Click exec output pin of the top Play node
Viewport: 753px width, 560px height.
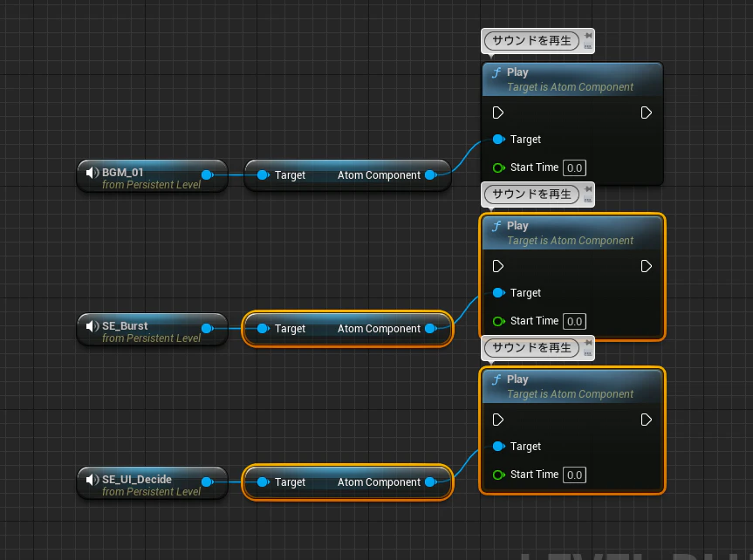click(647, 113)
